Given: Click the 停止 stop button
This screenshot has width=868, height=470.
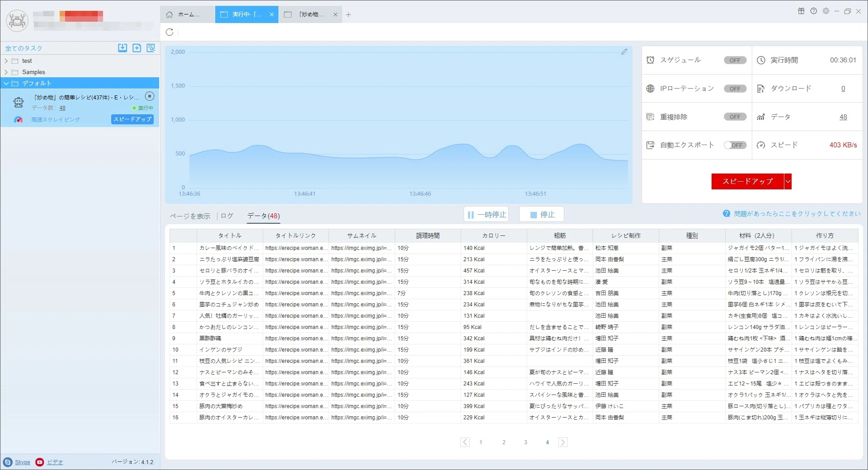Looking at the screenshot, I should click(x=542, y=215).
